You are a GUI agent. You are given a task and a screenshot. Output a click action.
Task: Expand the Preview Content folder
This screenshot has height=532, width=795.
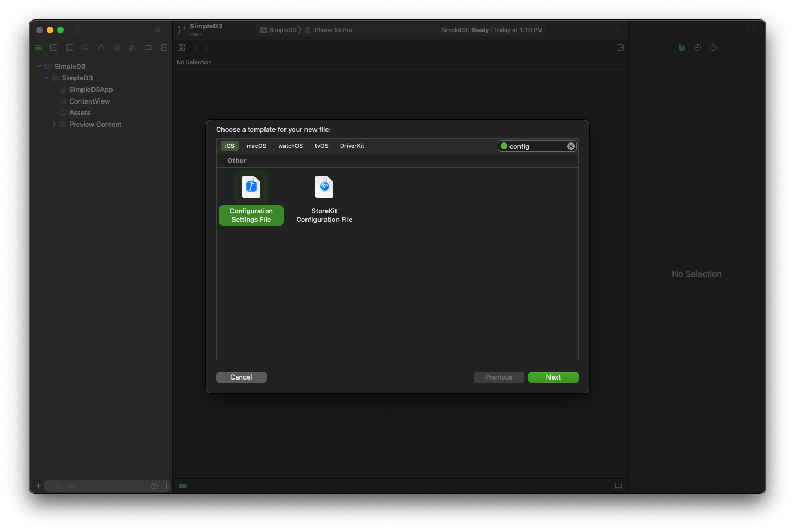point(54,124)
